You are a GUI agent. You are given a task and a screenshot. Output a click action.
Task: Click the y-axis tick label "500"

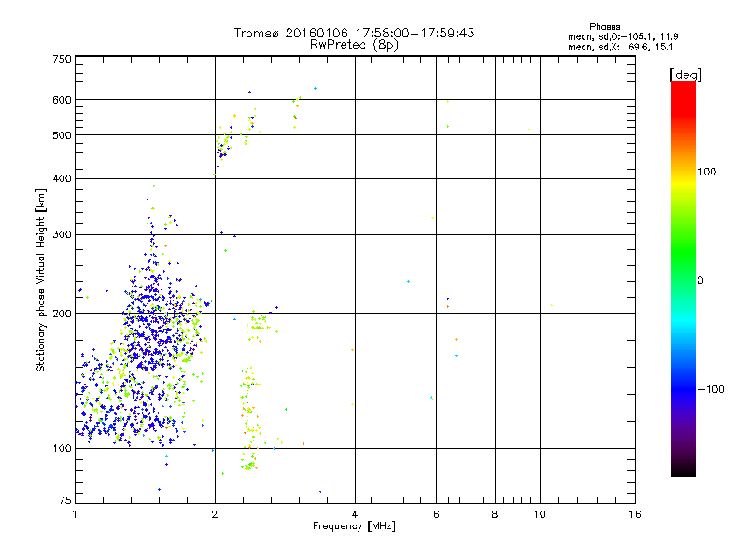pyautogui.click(x=62, y=135)
